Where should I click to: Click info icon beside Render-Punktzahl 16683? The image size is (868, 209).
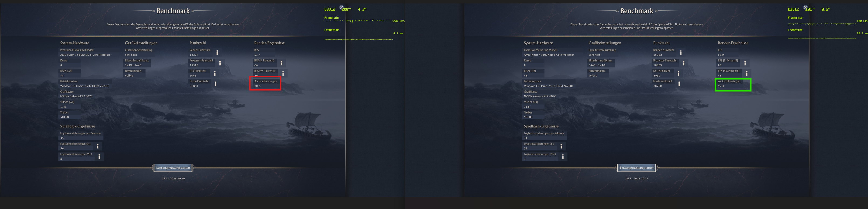click(681, 52)
